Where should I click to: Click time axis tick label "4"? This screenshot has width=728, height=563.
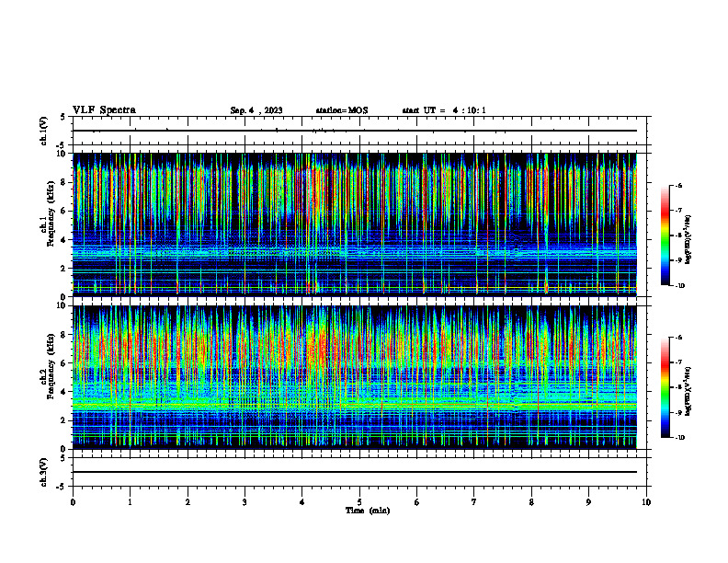(302, 502)
